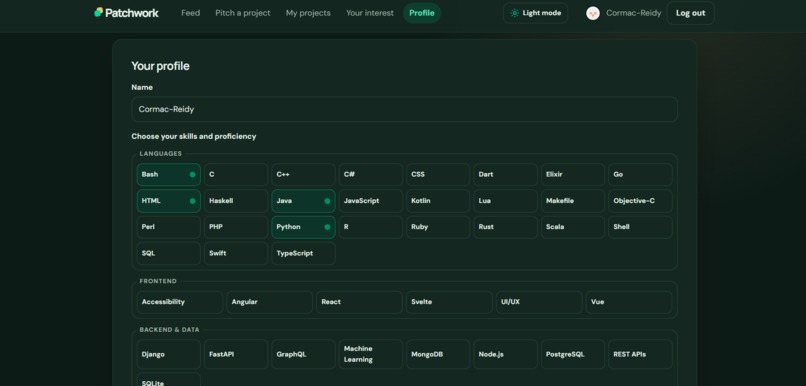Image resolution: width=806 pixels, height=386 pixels.
Task: Select the Angular frontend skill
Action: pyautogui.click(x=269, y=302)
